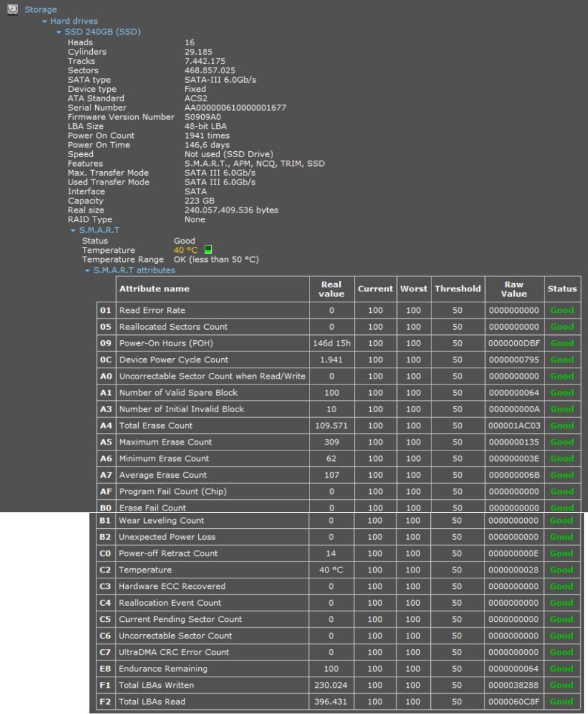Screen dimensions: 588x714
Task: Click the LBA Size value 48-bit LBA
Action: (205, 126)
